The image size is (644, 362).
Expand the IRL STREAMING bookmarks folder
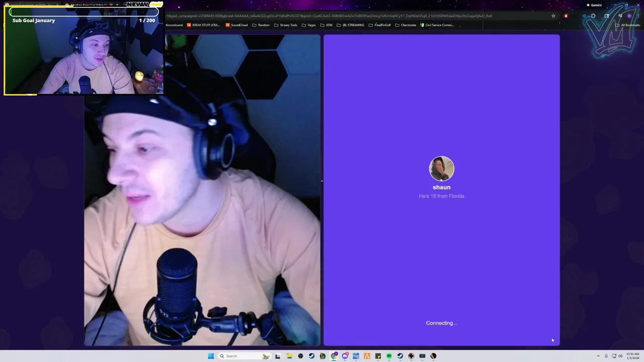coord(351,25)
